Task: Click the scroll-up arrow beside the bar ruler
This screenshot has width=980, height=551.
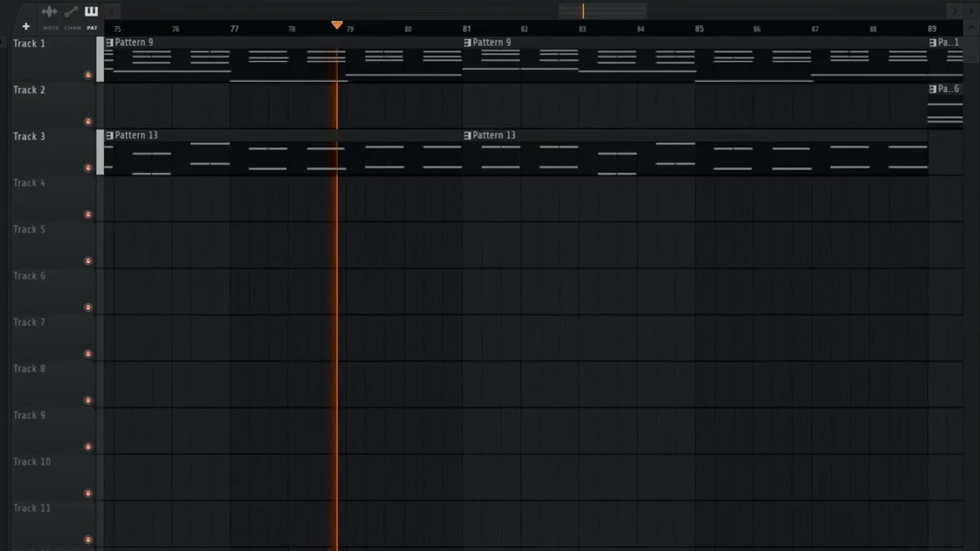Action: tap(973, 28)
